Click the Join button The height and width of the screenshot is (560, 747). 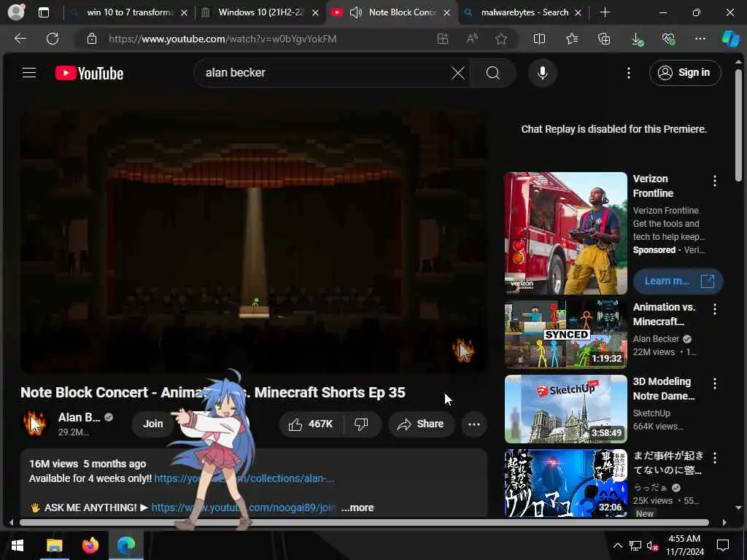point(153,424)
